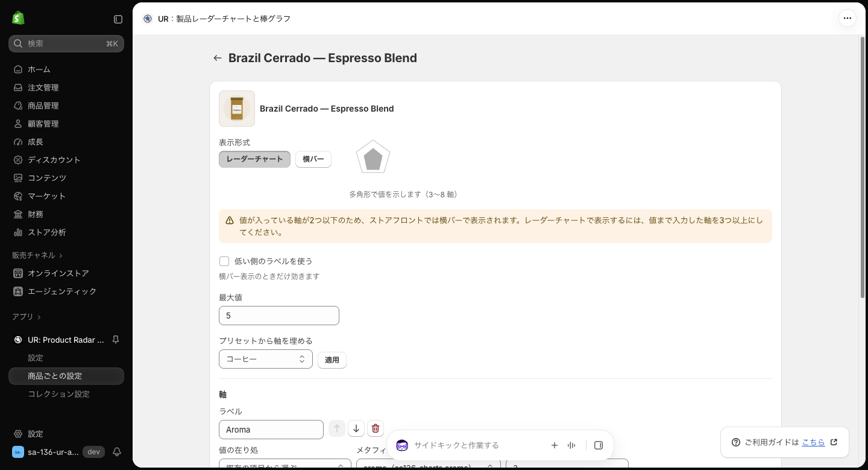
Task: Expand アプリ section chevron
Action: pyautogui.click(x=39, y=317)
